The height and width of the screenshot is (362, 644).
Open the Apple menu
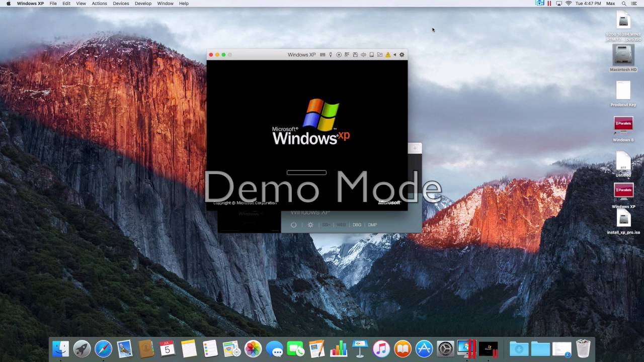(x=8, y=4)
